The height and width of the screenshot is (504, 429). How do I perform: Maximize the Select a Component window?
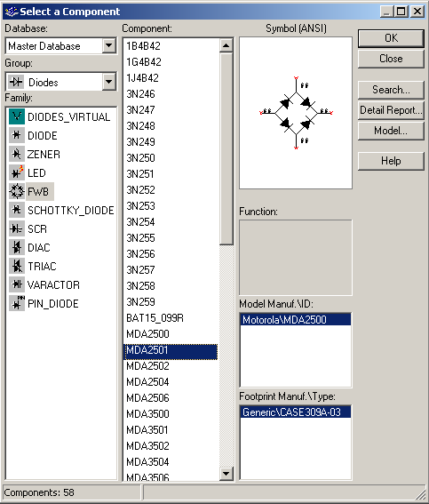(x=401, y=12)
